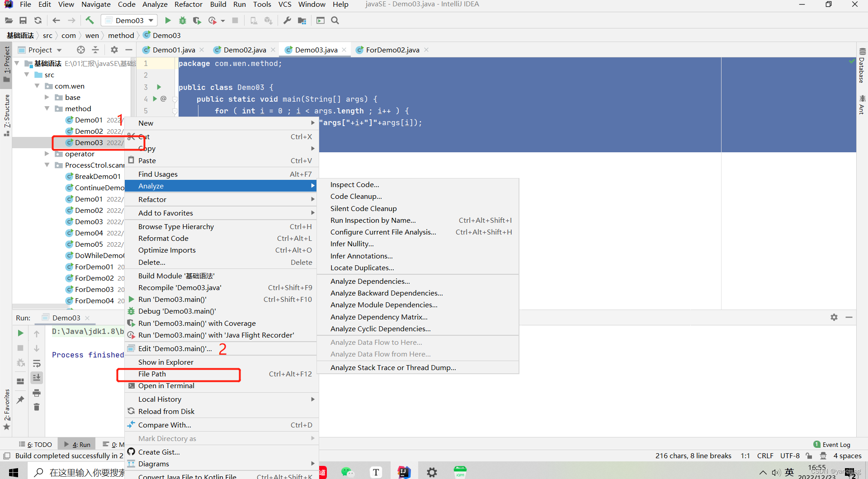Select Analyze Stack Trace or Thread Dump

click(418, 367)
